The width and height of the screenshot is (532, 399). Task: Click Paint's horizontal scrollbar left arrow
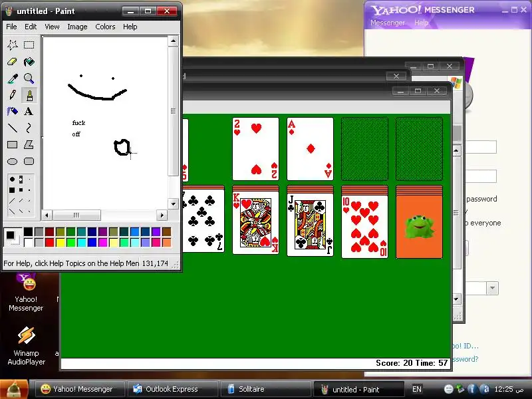click(47, 215)
